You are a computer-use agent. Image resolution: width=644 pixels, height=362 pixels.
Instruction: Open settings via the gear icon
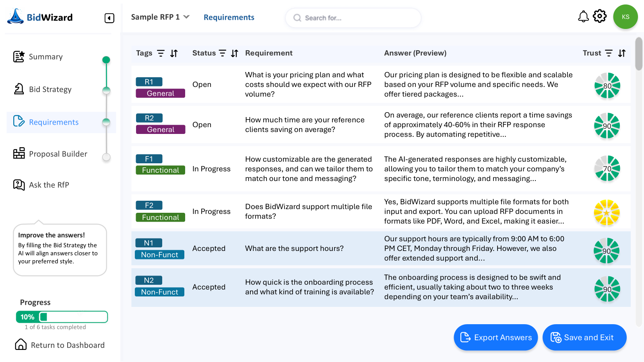pos(599,16)
